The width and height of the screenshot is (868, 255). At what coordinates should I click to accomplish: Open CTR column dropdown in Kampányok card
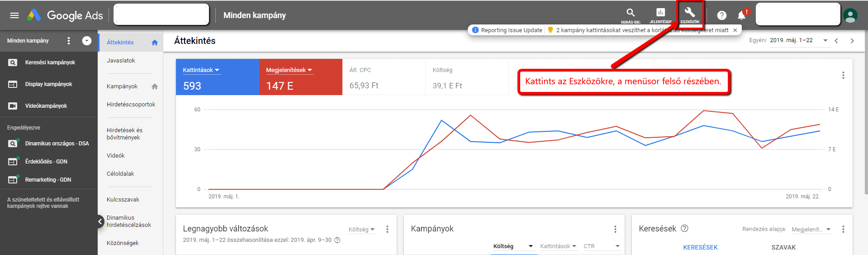click(602, 246)
